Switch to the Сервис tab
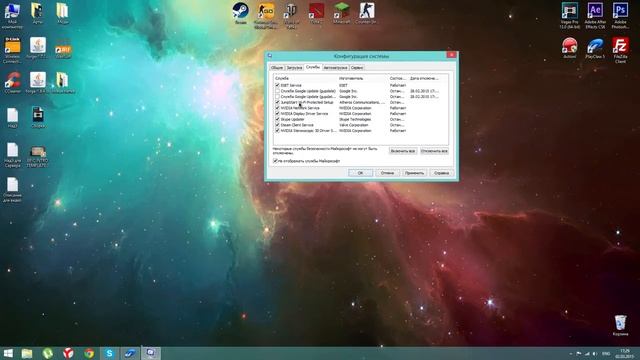Image resolution: width=640 pixels, height=360 pixels. [x=357, y=68]
